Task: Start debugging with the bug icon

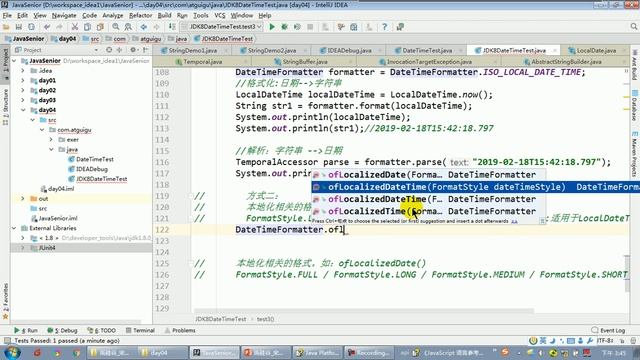Action: click(x=284, y=27)
